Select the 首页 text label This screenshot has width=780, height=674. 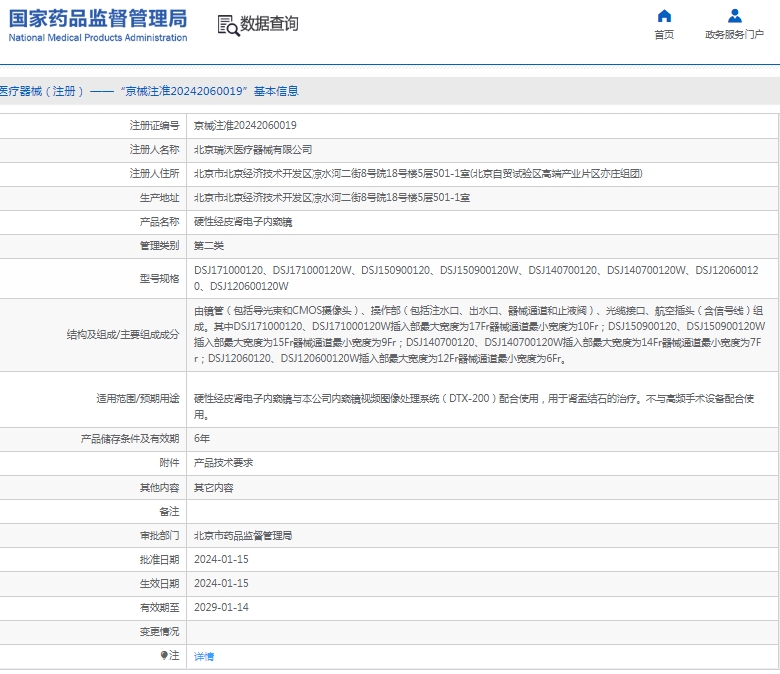664,34
